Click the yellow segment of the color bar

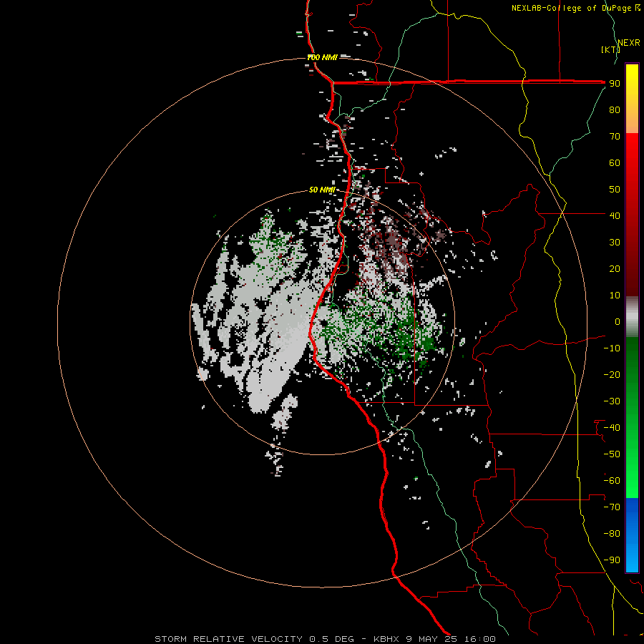tap(632, 88)
